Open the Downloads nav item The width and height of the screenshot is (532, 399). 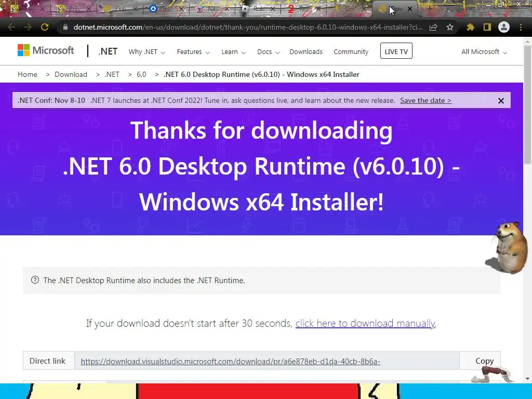[305, 52]
